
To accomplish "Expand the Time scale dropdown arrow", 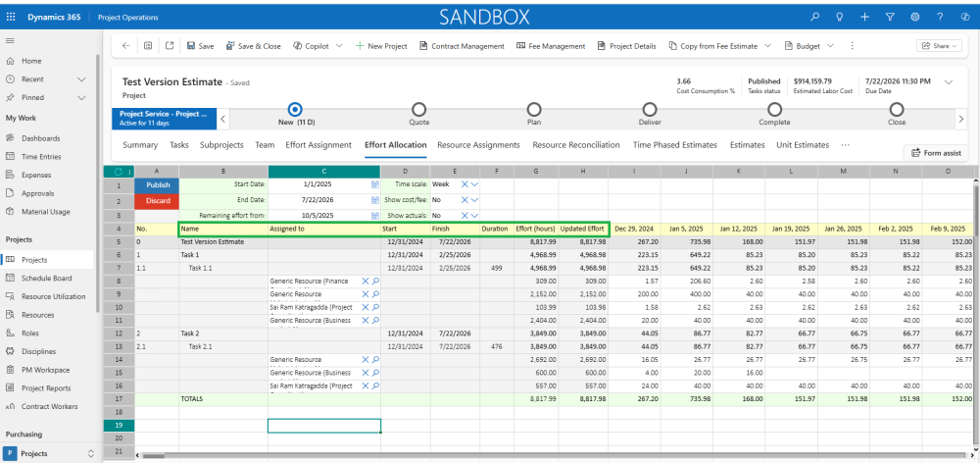I will point(475,183).
